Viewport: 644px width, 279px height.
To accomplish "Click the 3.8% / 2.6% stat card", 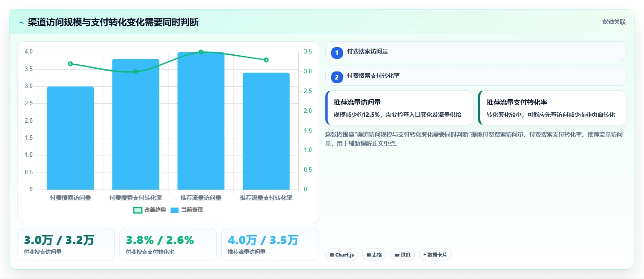I will coord(168,244).
